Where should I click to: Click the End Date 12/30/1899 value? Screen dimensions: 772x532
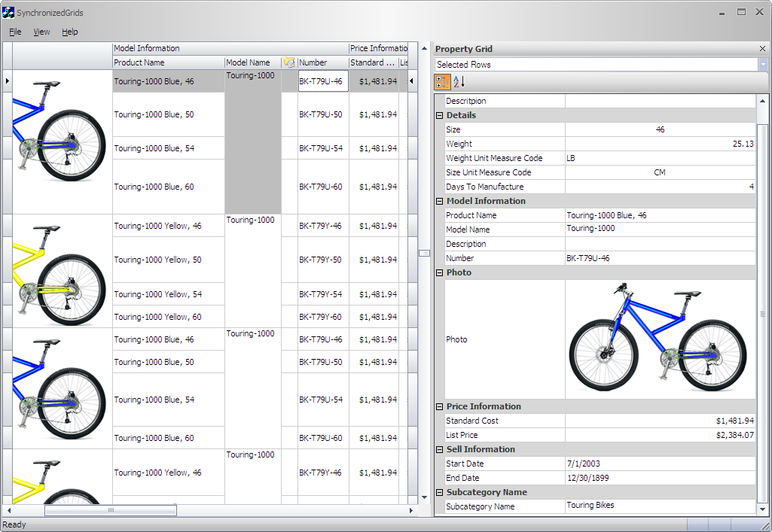(661, 478)
